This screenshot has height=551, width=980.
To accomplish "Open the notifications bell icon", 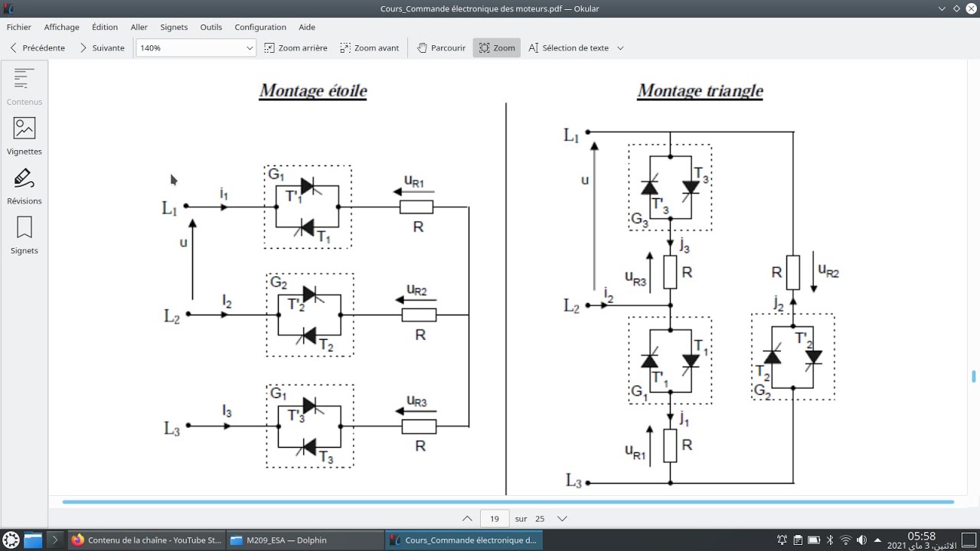I will pyautogui.click(x=782, y=540).
